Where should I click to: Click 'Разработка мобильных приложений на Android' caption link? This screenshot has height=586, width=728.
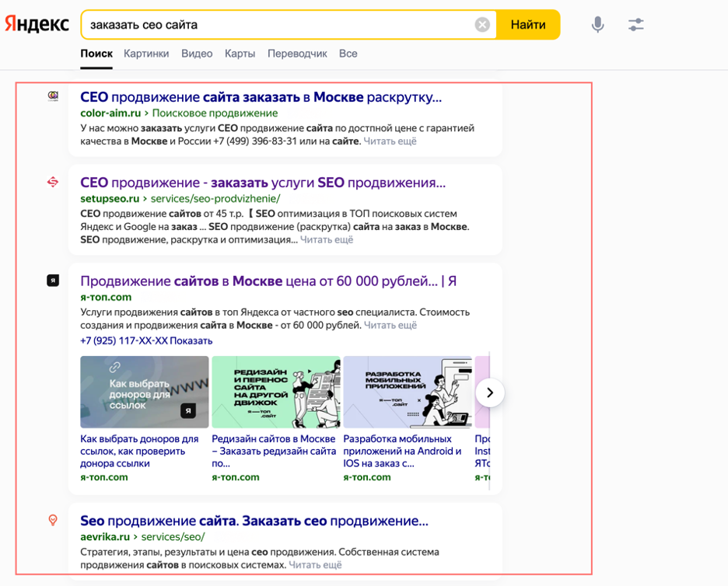tap(403, 451)
